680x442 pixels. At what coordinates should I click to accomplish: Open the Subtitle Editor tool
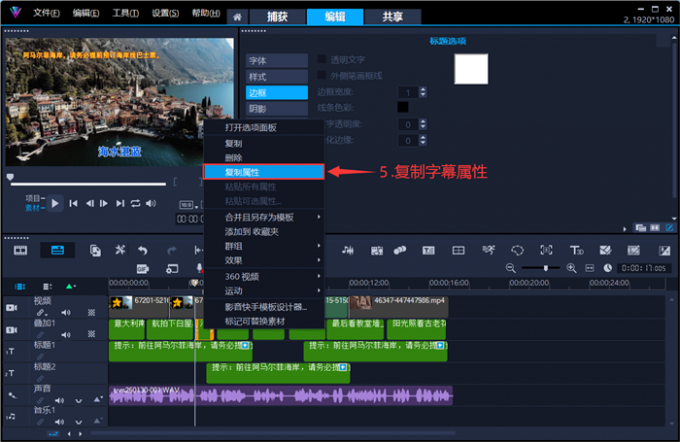[428, 250]
